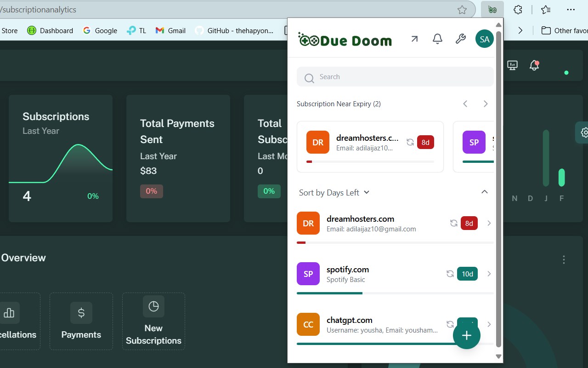Open the TL bookmark
The image size is (588, 368).
136,30
